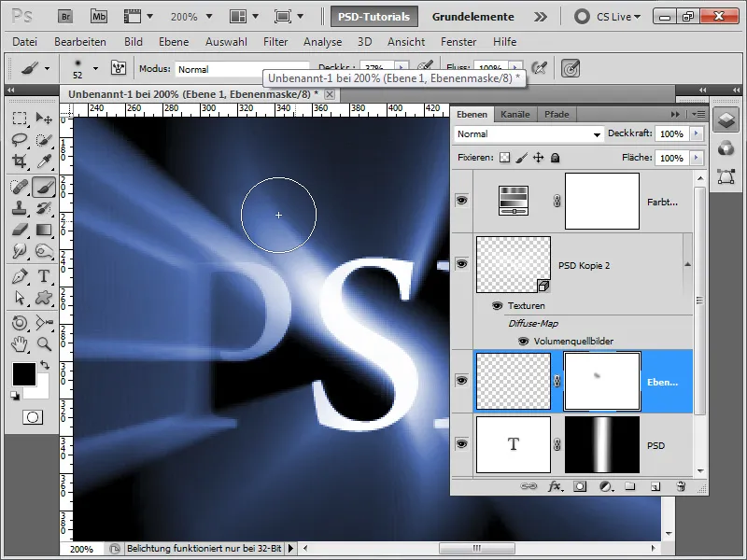Select the Eyedropper tool

coord(44,161)
